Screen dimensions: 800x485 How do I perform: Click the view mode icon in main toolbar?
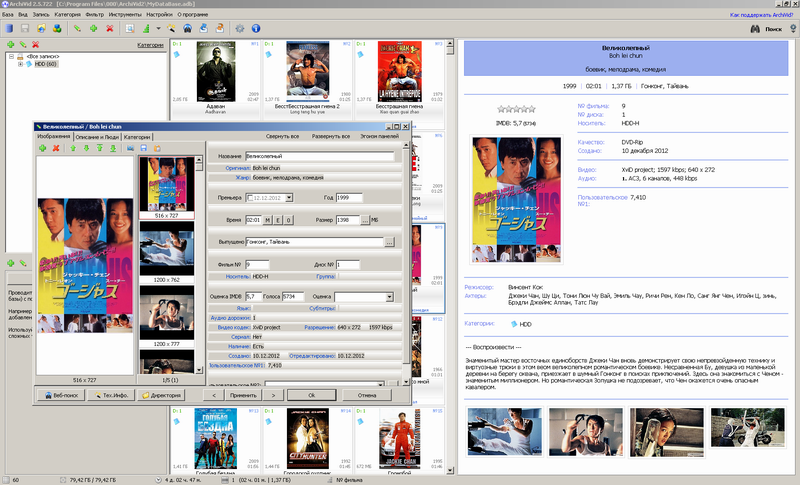(x=130, y=29)
